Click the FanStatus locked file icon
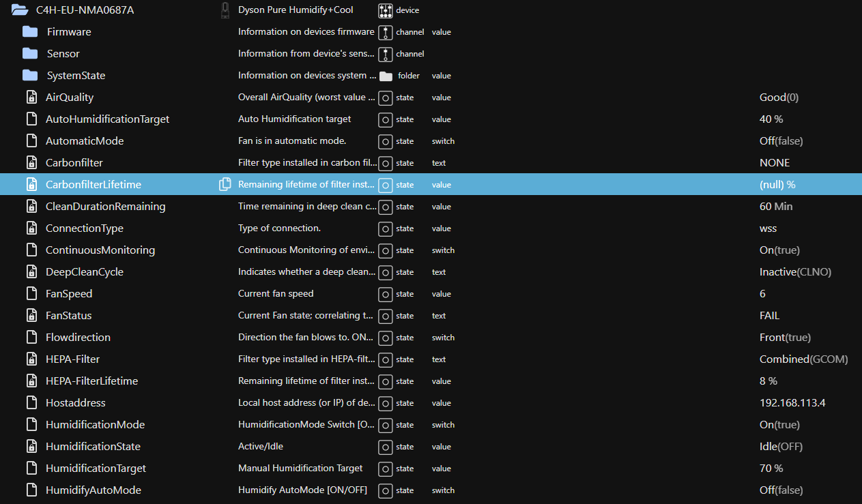The height and width of the screenshot is (504, 862). click(x=31, y=316)
